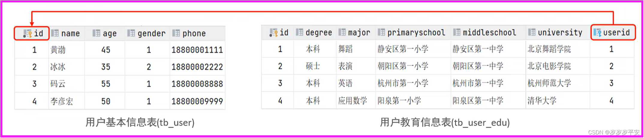Click the caption 用户基本信息表(tb_user)
644x138 pixels.
(140, 122)
